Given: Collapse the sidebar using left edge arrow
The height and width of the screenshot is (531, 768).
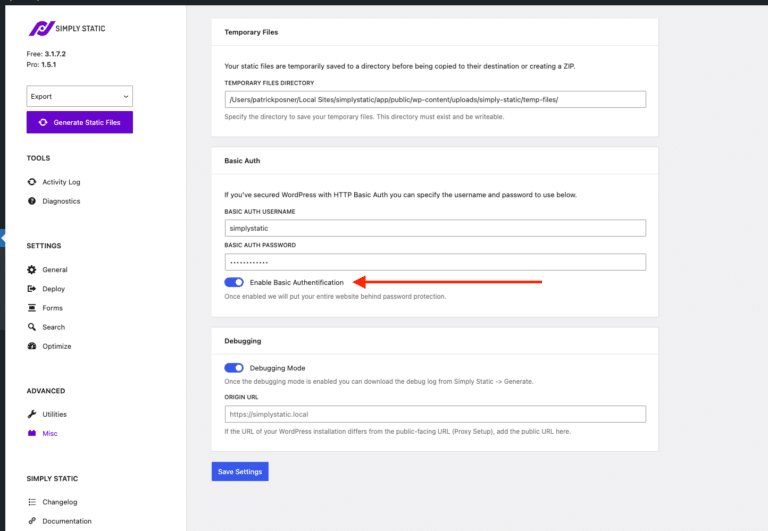Looking at the screenshot, I should (x=3, y=239).
